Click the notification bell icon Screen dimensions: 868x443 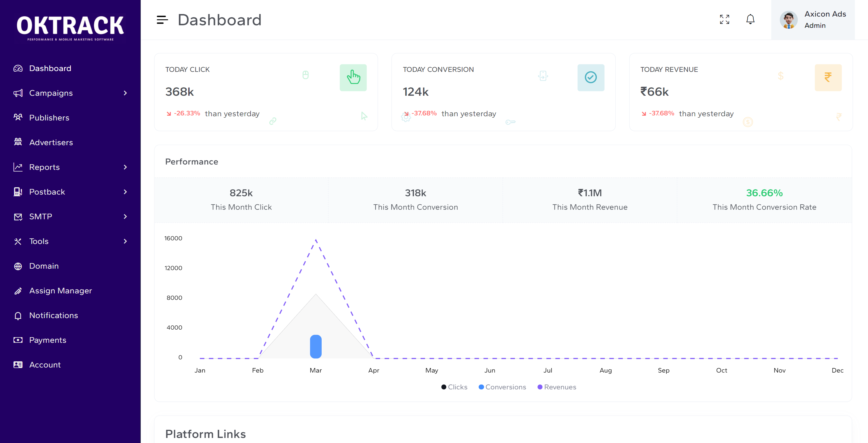pyautogui.click(x=750, y=19)
